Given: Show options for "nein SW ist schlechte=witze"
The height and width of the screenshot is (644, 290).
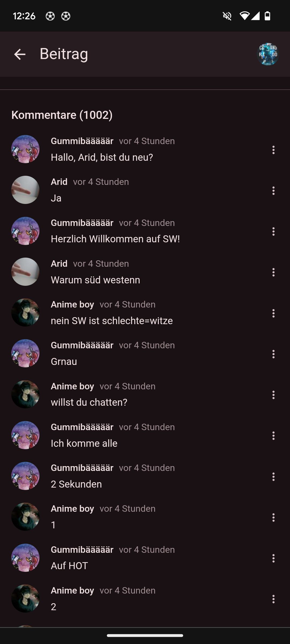Looking at the screenshot, I should click(x=273, y=313).
